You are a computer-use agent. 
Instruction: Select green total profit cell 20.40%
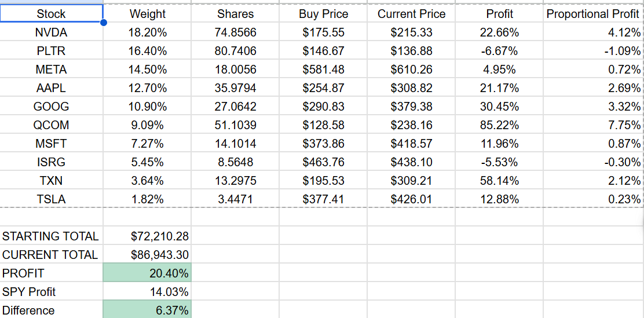(x=148, y=273)
